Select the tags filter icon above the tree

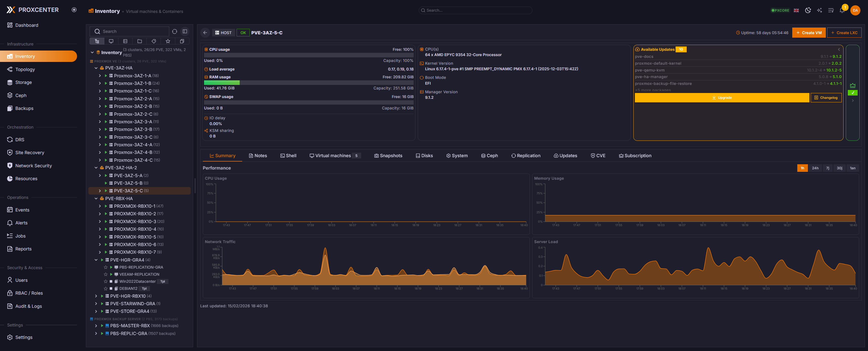[x=154, y=41]
